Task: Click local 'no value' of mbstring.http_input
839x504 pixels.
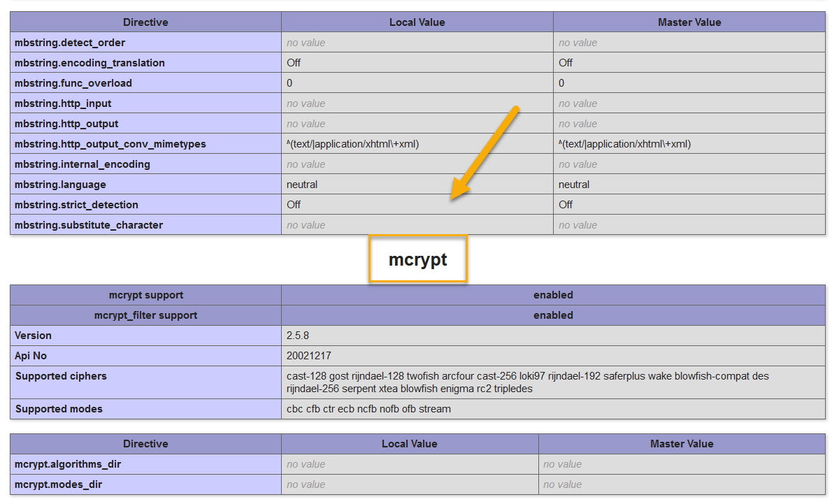Action: 306,103
